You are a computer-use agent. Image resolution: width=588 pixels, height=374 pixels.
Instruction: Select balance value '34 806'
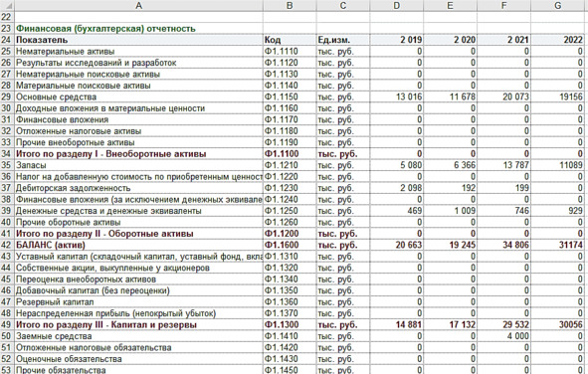tap(504, 245)
